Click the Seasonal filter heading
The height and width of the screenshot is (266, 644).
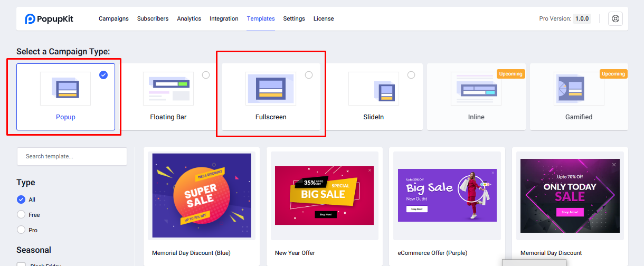[34, 250]
